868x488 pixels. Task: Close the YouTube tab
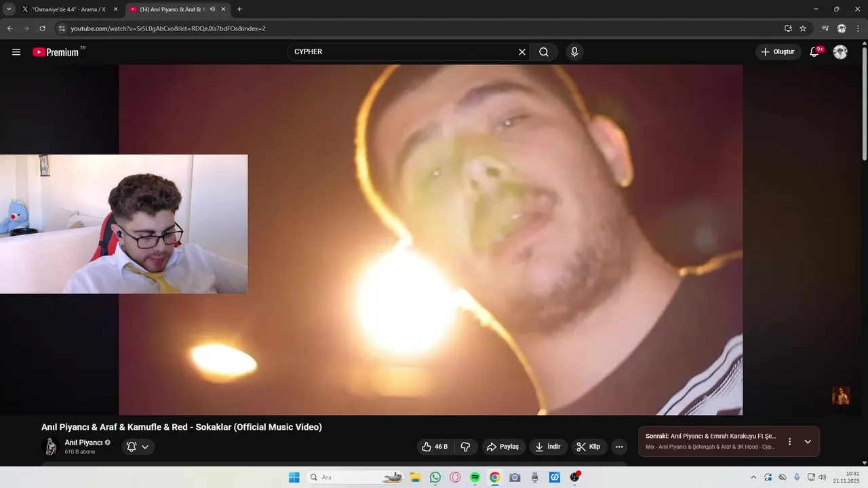[223, 9]
